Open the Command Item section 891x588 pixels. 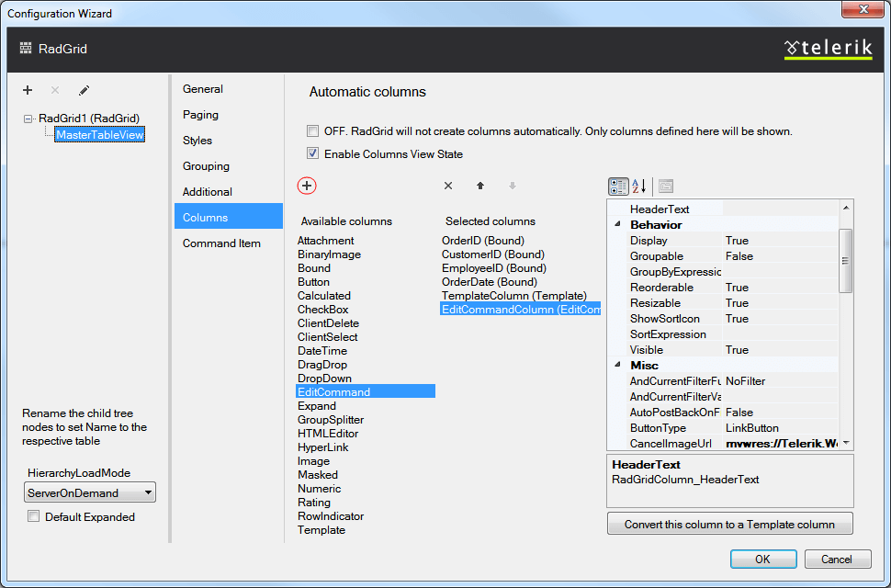pyautogui.click(x=221, y=243)
